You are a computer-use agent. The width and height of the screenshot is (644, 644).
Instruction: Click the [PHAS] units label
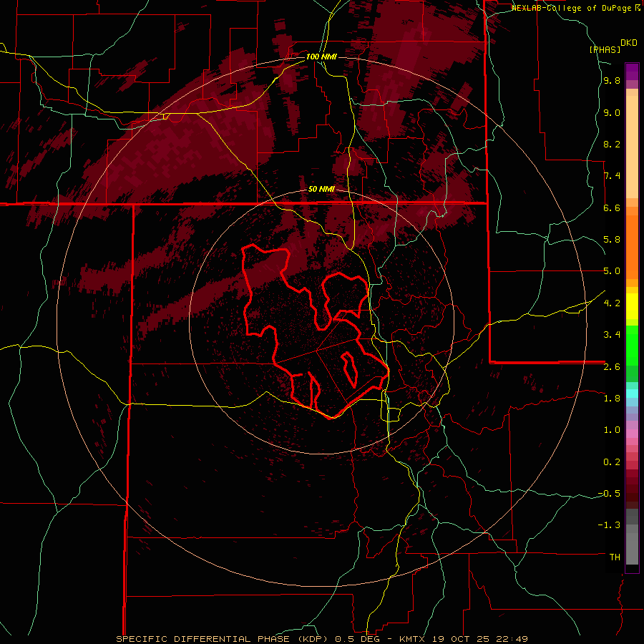tap(605, 49)
